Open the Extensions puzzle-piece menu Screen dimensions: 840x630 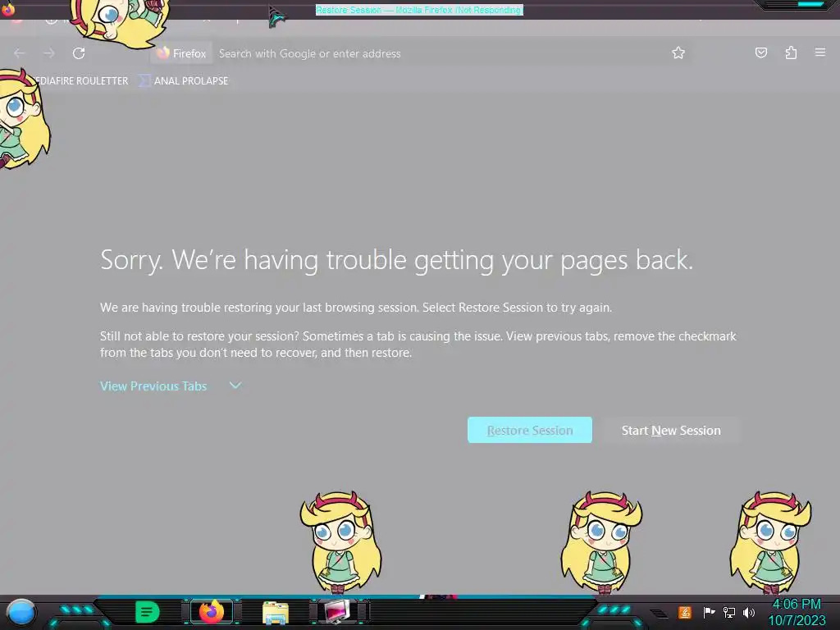(791, 52)
